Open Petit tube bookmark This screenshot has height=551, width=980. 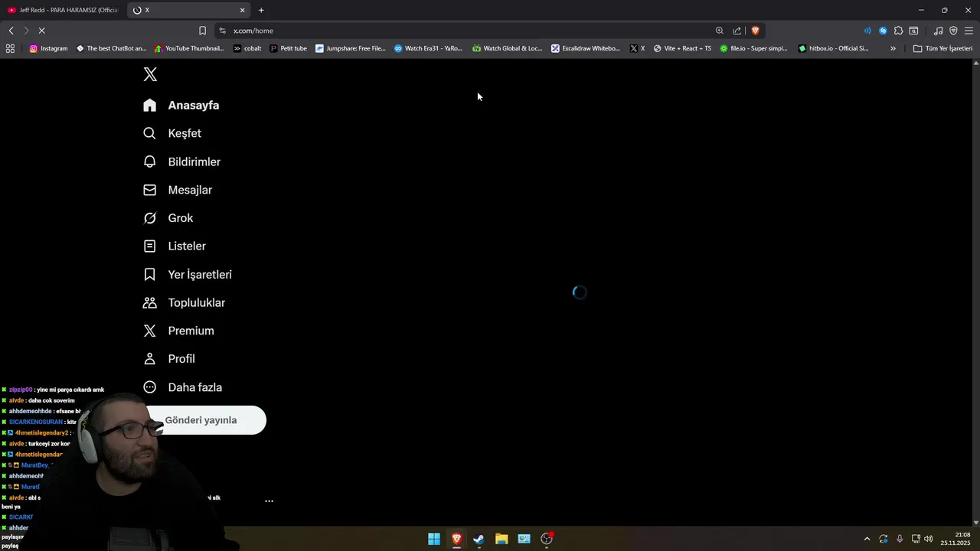289,48
